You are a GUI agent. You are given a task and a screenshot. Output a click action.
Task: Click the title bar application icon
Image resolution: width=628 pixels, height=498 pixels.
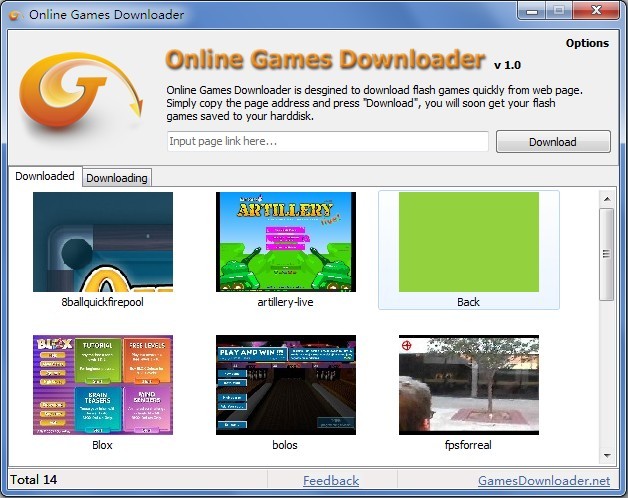pyautogui.click(x=15, y=15)
